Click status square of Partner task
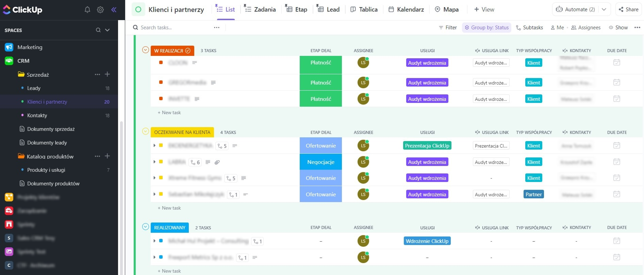Viewport: 644px width, 275px height. point(161,194)
